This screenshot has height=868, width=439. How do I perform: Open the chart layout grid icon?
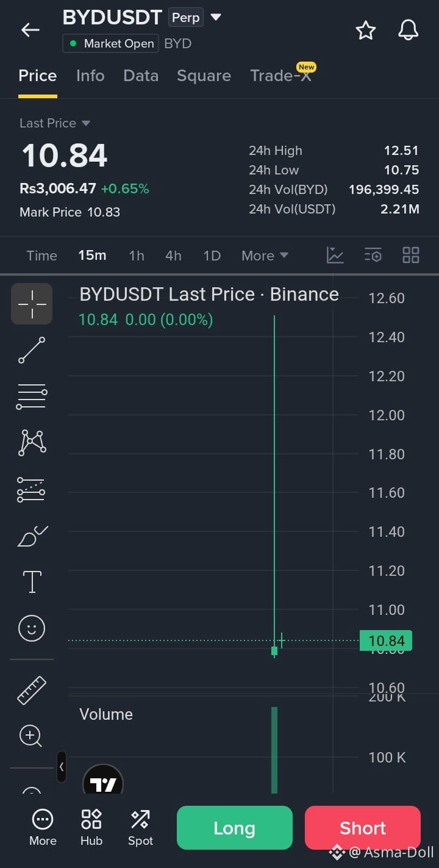coord(411,255)
